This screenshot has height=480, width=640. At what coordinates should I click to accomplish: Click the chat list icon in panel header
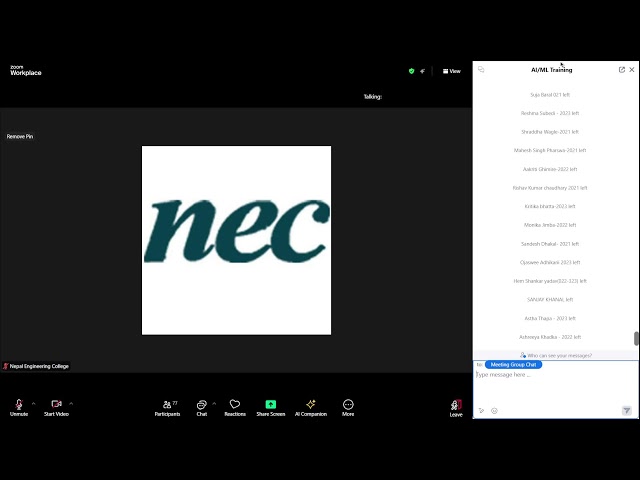click(x=481, y=70)
